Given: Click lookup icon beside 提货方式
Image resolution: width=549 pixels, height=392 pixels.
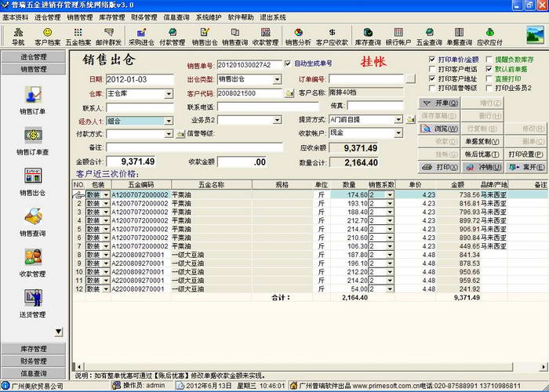Looking at the screenshot, I should pos(410,120).
